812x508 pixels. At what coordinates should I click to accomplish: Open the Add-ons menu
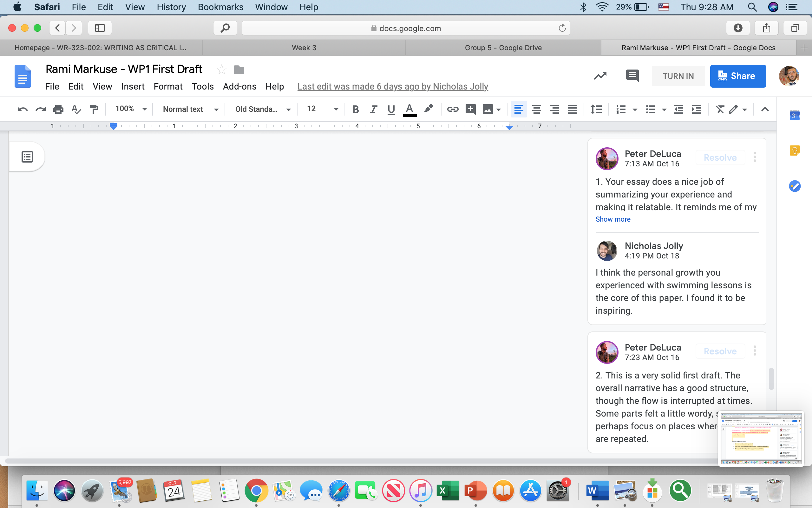239,86
